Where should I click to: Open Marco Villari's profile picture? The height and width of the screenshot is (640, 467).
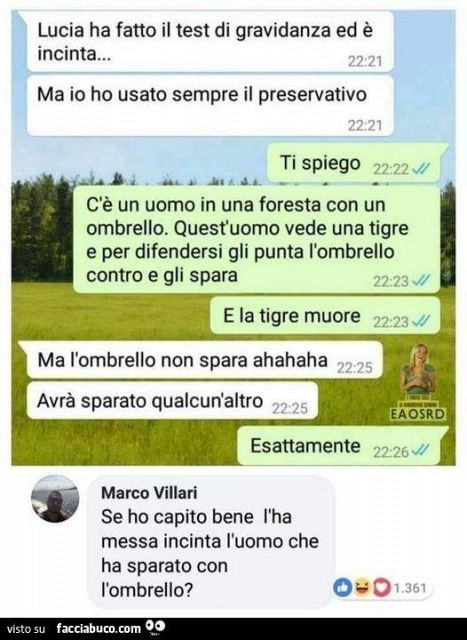pos(55,499)
